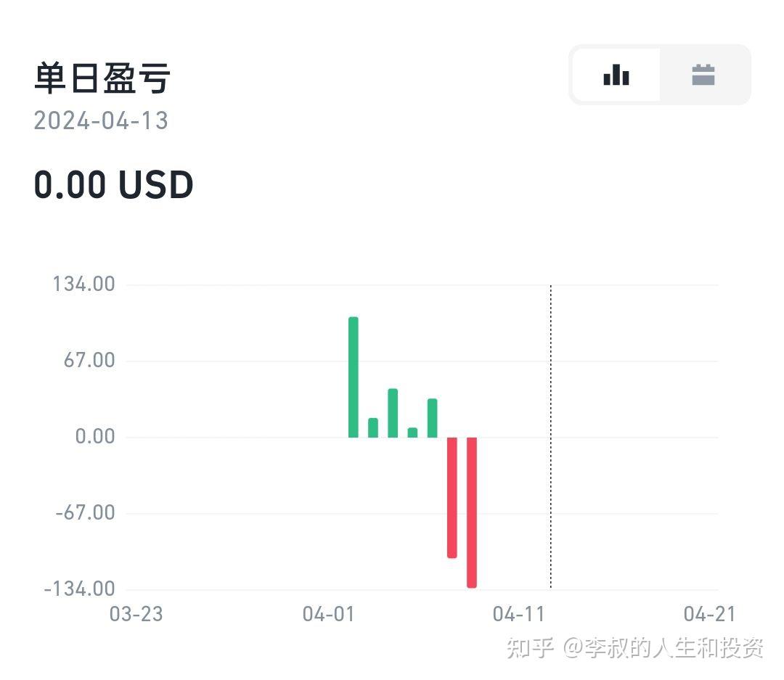Select the shortest green profit bar

click(412, 433)
